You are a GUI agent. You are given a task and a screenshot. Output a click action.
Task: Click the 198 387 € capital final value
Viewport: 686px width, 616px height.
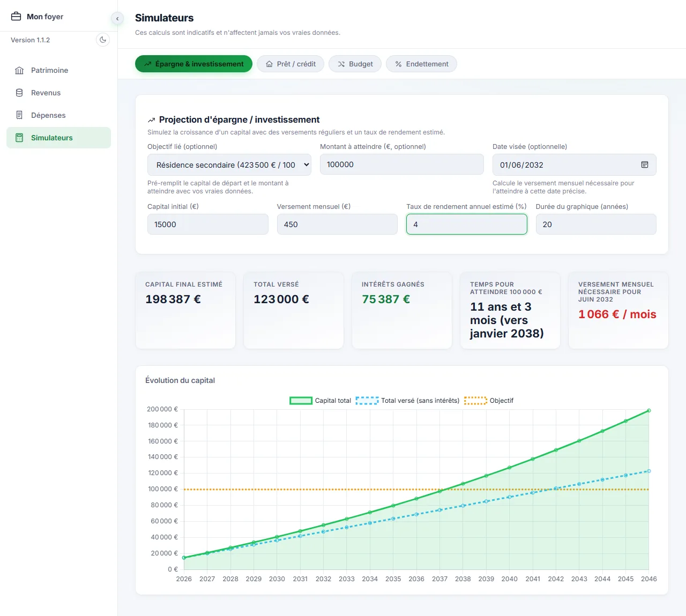point(173,299)
